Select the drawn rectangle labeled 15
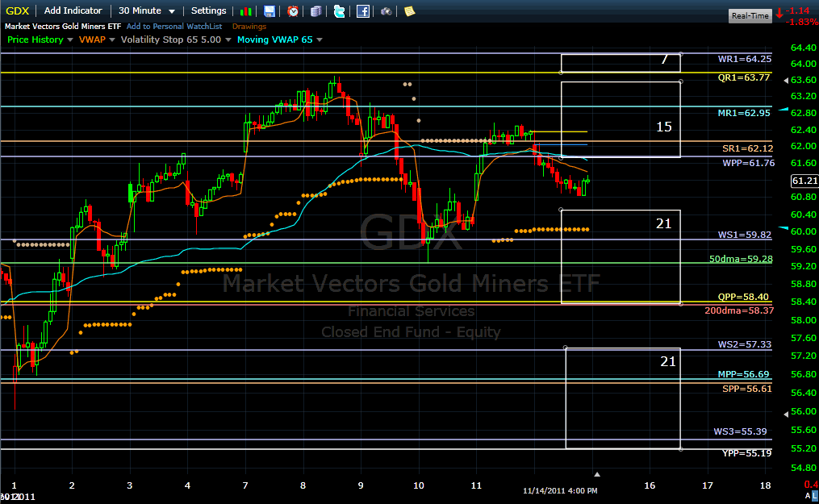 coord(621,119)
